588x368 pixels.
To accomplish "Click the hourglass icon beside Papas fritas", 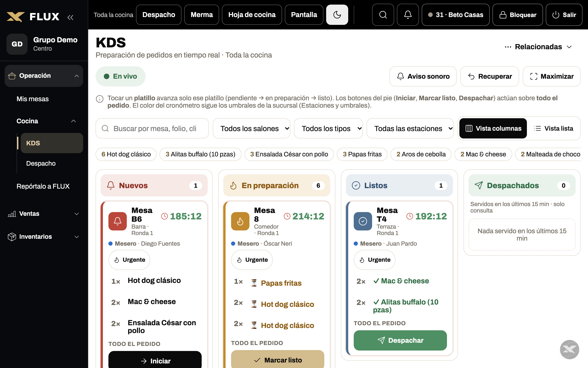I will [x=254, y=283].
